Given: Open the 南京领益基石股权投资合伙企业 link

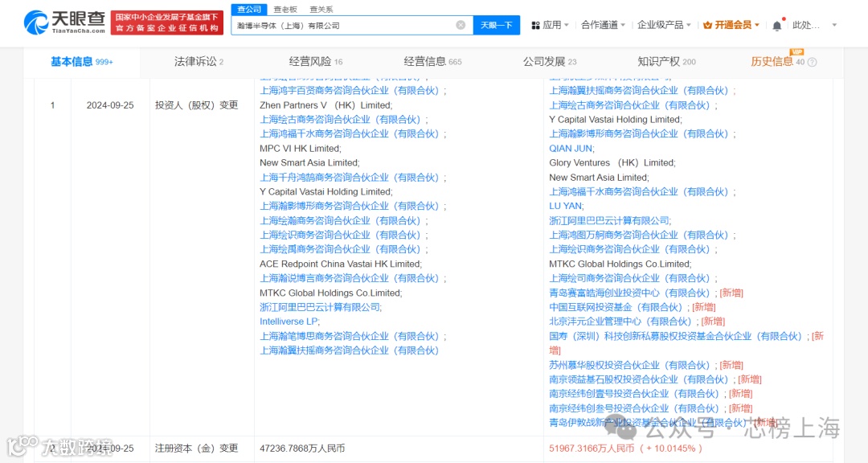Looking at the screenshot, I should pos(639,380).
